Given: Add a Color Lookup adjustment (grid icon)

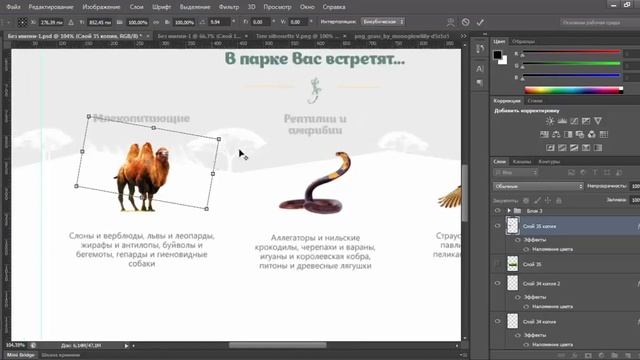Looking at the screenshot, I should (x=604, y=134).
